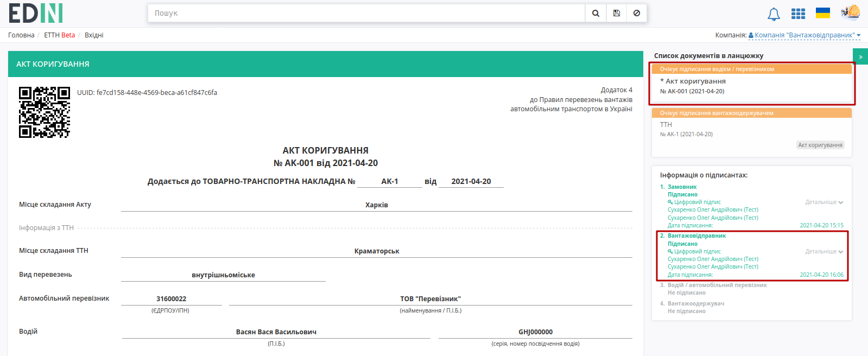Click the ТТН date value 2021-04-20
The image size is (868, 356).
point(471,182)
